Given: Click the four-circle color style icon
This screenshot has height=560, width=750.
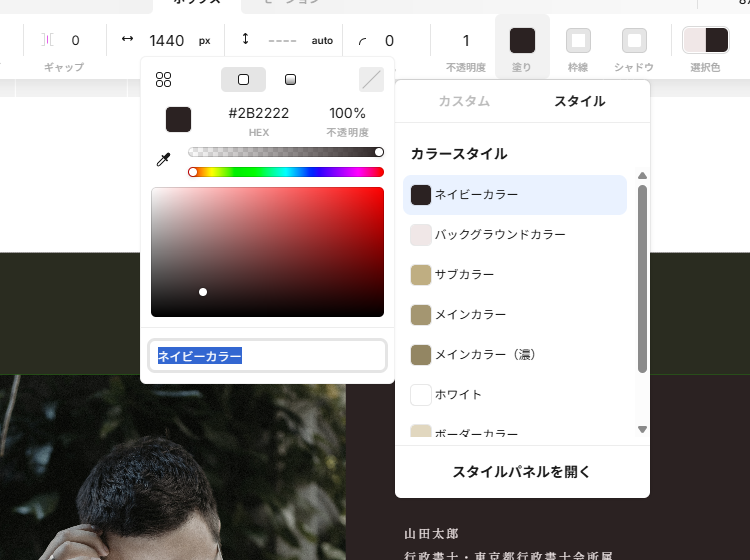Looking at the screenshot, I should [164, 80].
